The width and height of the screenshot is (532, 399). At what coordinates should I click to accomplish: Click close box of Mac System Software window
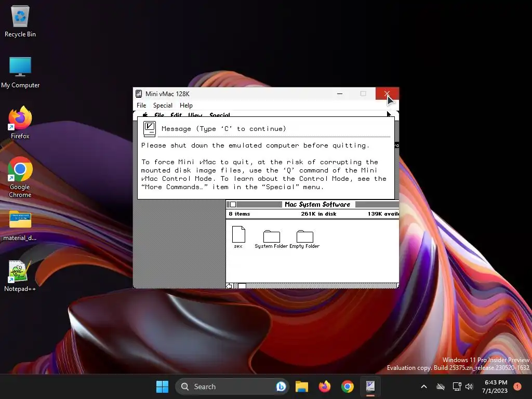click(233, 205)
